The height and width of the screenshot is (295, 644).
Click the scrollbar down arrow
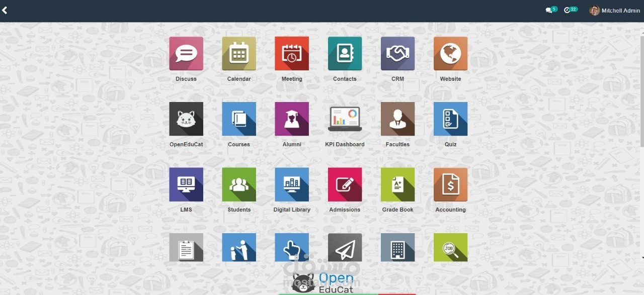tap(641, 258)
